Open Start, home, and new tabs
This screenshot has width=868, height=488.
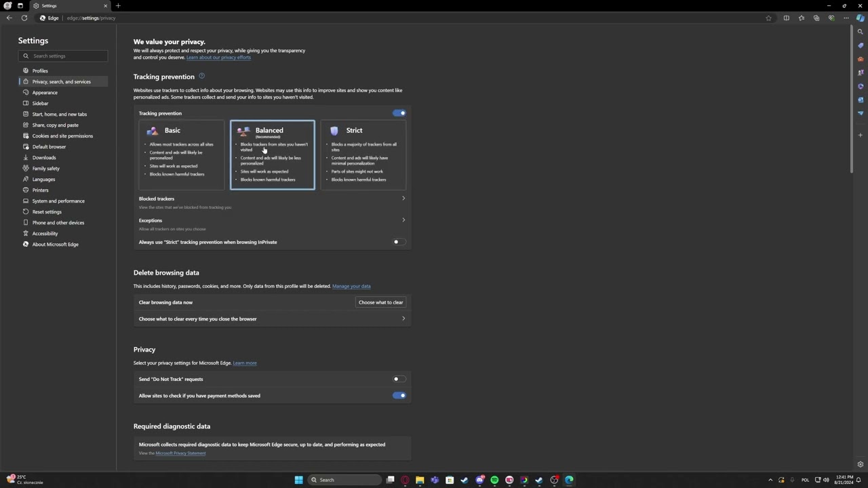[x=60, y=114]
